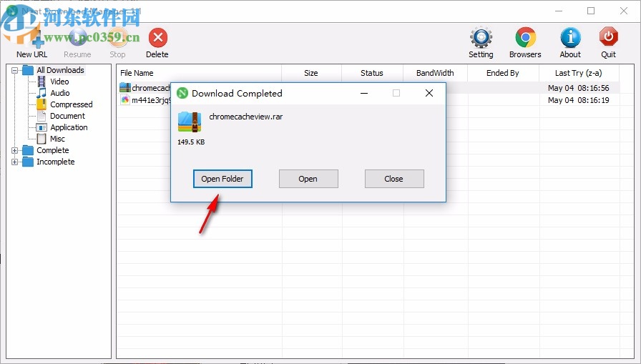Click the Incomplete folder icon
The width and height of the screenshot is (641, 364).
(28, 162)
